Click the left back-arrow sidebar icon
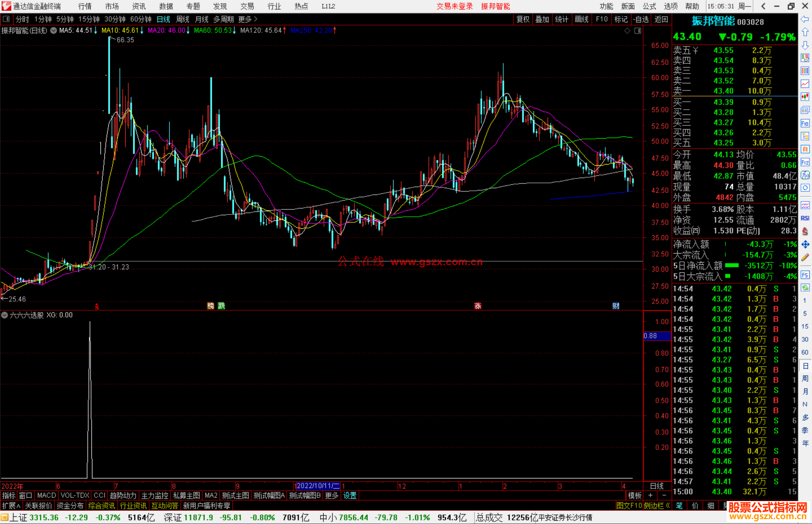This screenshot has height=524, width=812. click(x=805, y=19)
